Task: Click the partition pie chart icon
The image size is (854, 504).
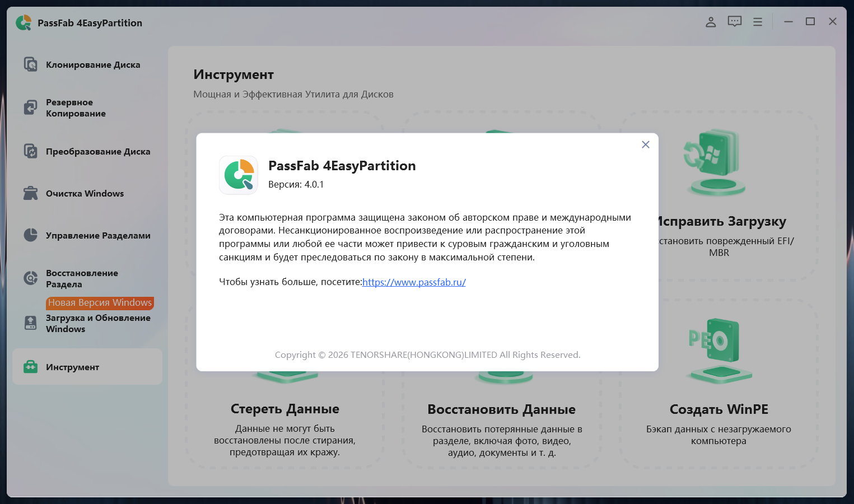Action: tap(31, 235)
